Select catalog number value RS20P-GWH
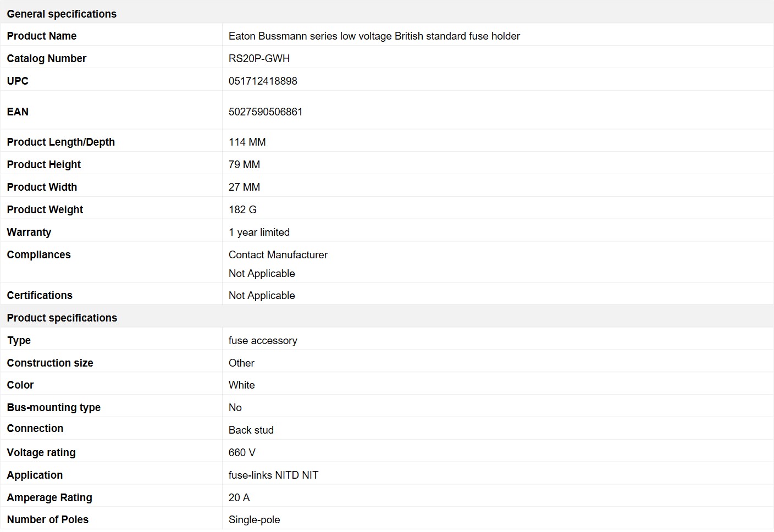Viewport: 774px width, 532px height. click(259, 58)
